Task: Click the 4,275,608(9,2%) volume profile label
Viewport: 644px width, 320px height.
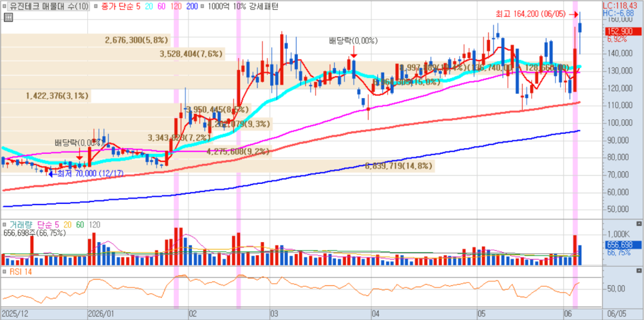Action: [x=239, y=151]
